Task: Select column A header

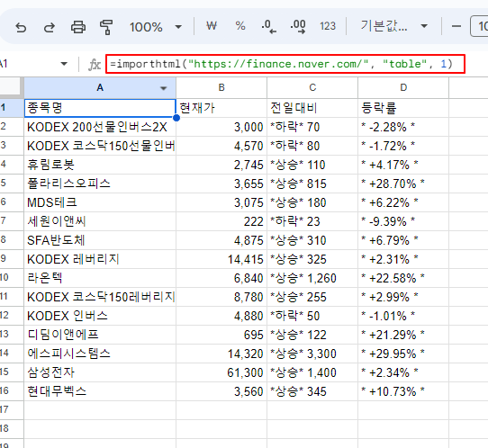Action: point(100,87)
